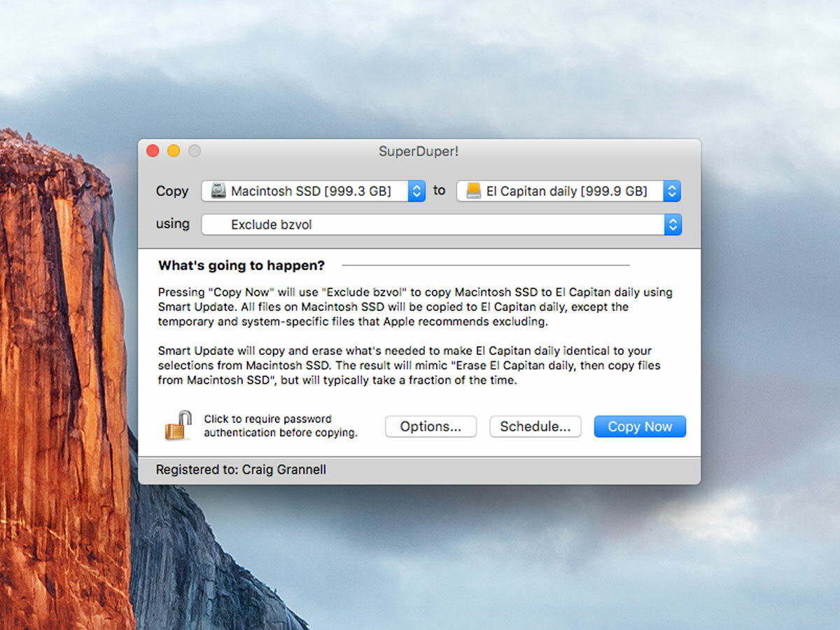The image size is (840, 630).
Task: Click 'Click to require password authentication' text
Action: tap(281, 426)
